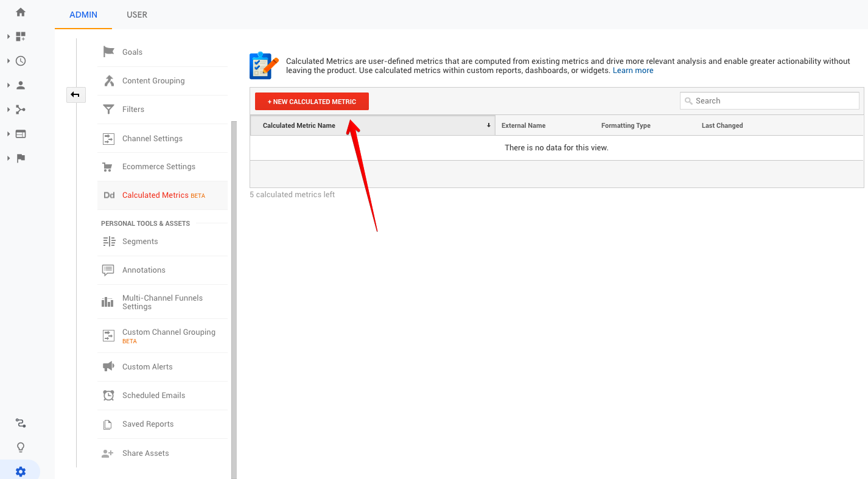Click the calculated metrics Search field
Screen dimensions: 868x479
point(769,101)
